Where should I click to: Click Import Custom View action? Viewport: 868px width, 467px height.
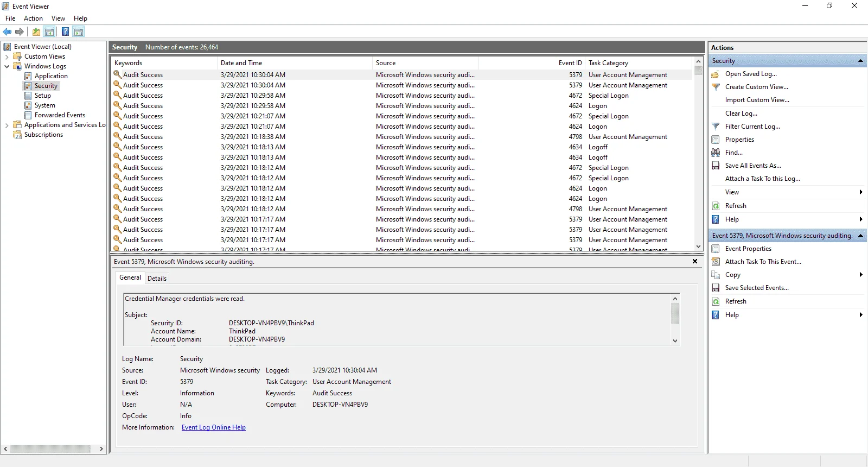click(757, 100)
